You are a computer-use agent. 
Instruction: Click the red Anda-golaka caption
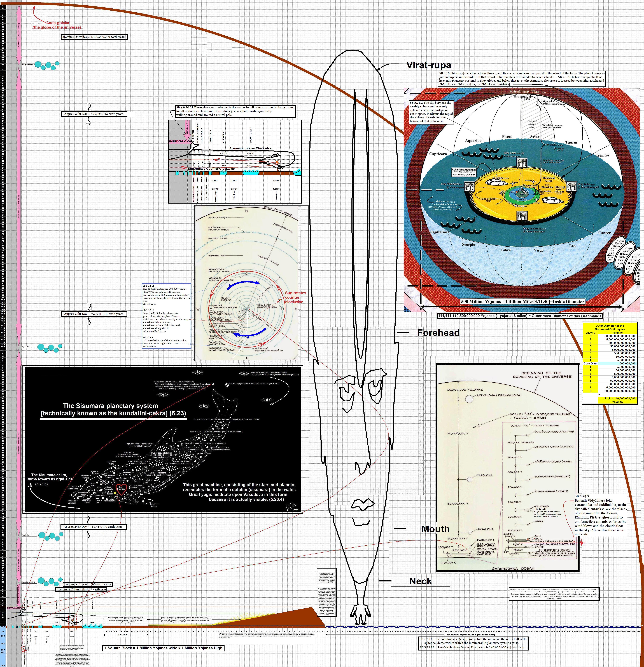point(57,25)
